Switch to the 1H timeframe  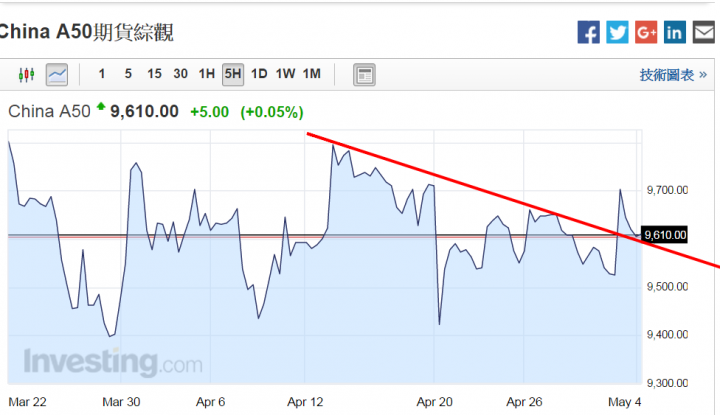(207, 74)
